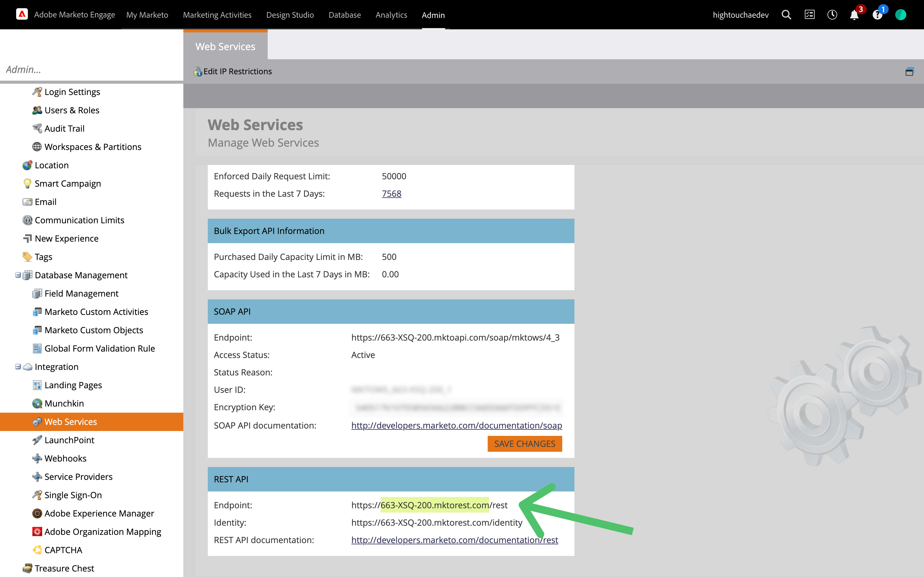This screenshot has height=577, width=924.
Task: Click the Bulk Export API Information header
Action: tap(391, 231)
